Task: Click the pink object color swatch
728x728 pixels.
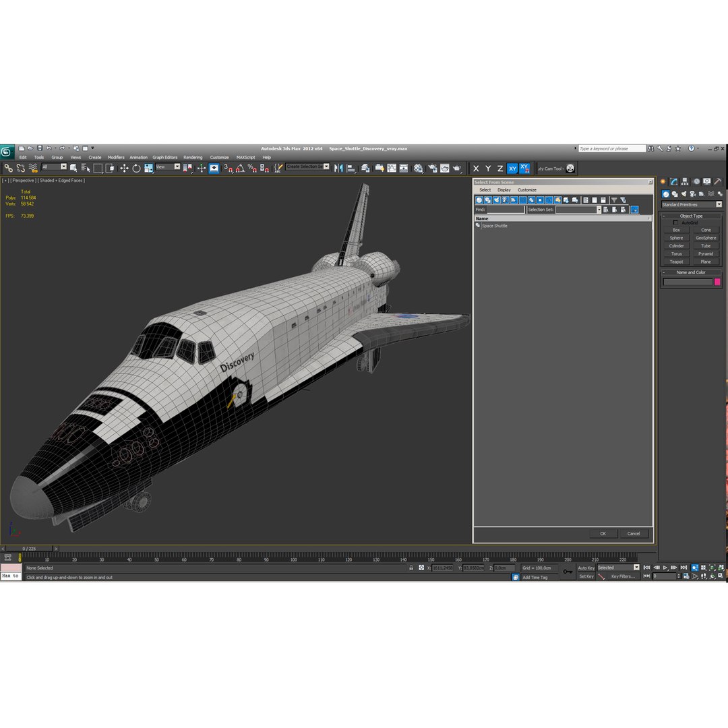Action: pyautogui.click(x=717, y=282)
